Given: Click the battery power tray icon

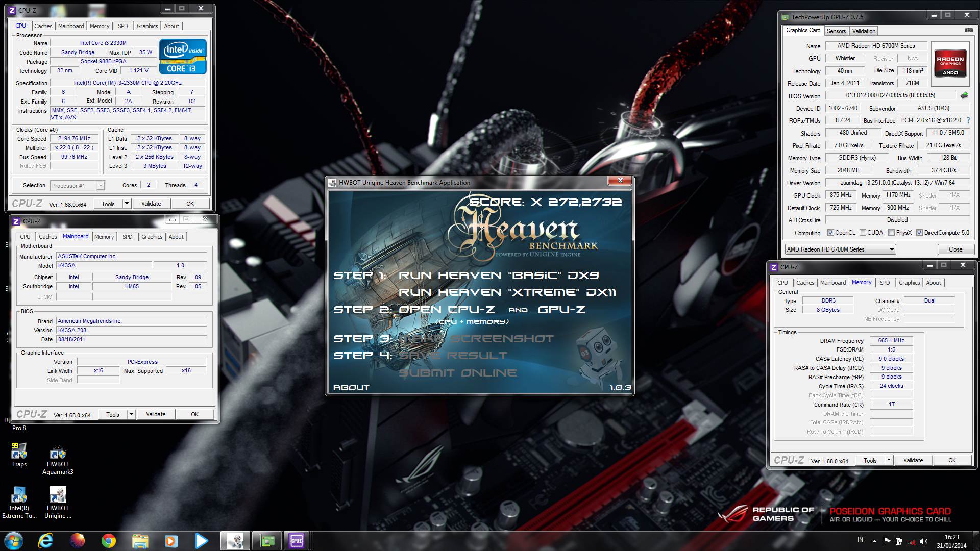Looking at the screenshot, I should click(899, 541).
